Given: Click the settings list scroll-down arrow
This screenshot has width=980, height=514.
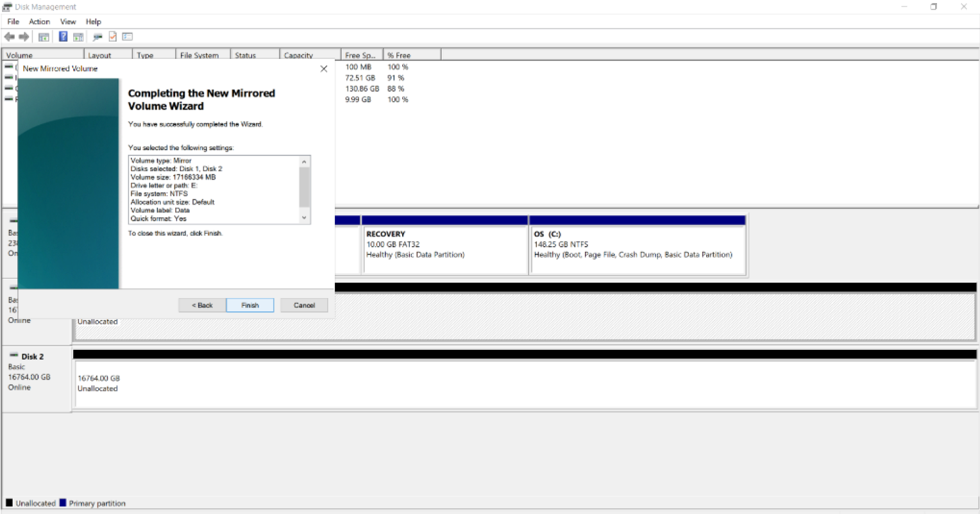Looking at the screenshot, I should tap(305, 218).
